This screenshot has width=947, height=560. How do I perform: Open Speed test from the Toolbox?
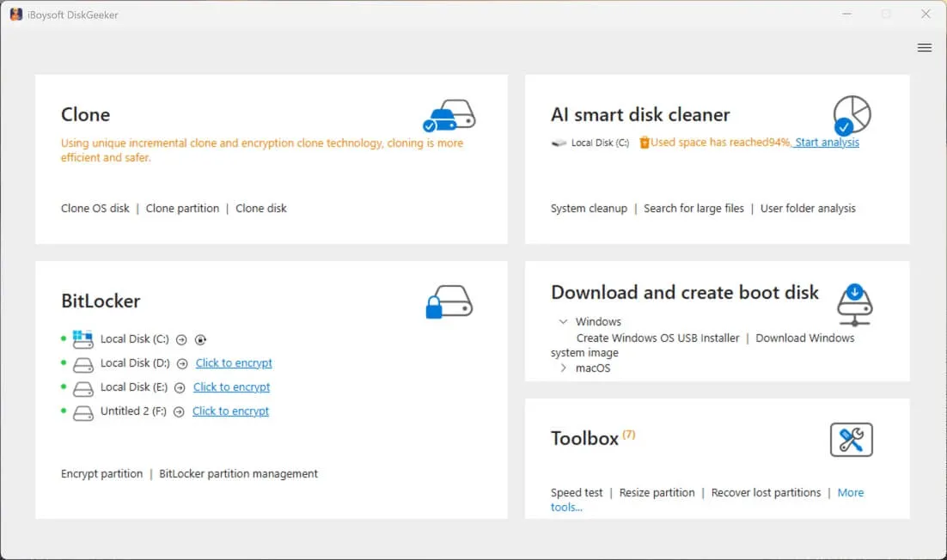[577, 492]
